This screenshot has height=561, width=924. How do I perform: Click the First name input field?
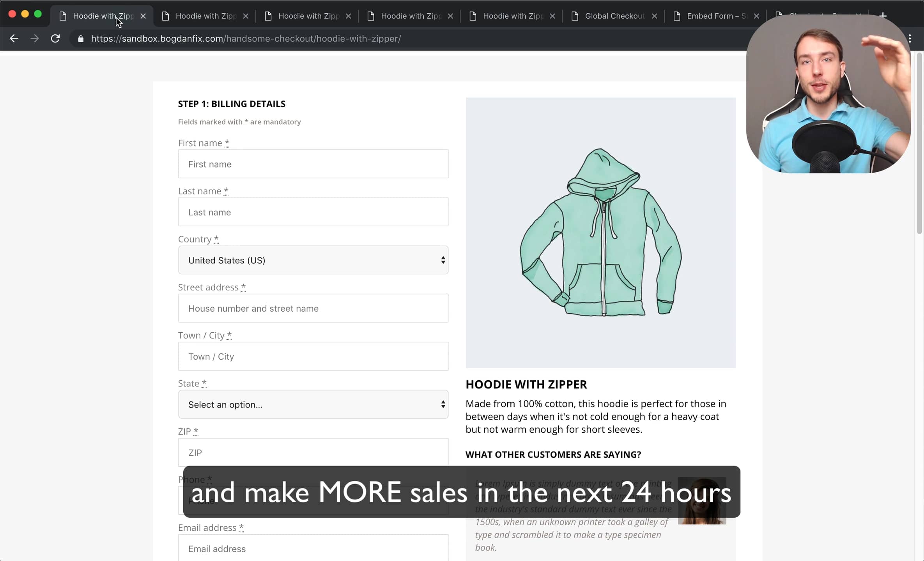313,164
